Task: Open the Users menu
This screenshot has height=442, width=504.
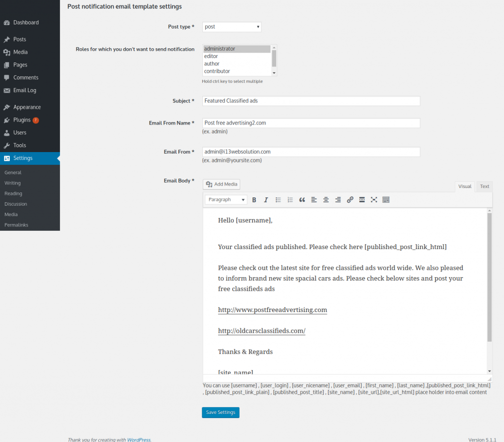Action: click(30, 132)
